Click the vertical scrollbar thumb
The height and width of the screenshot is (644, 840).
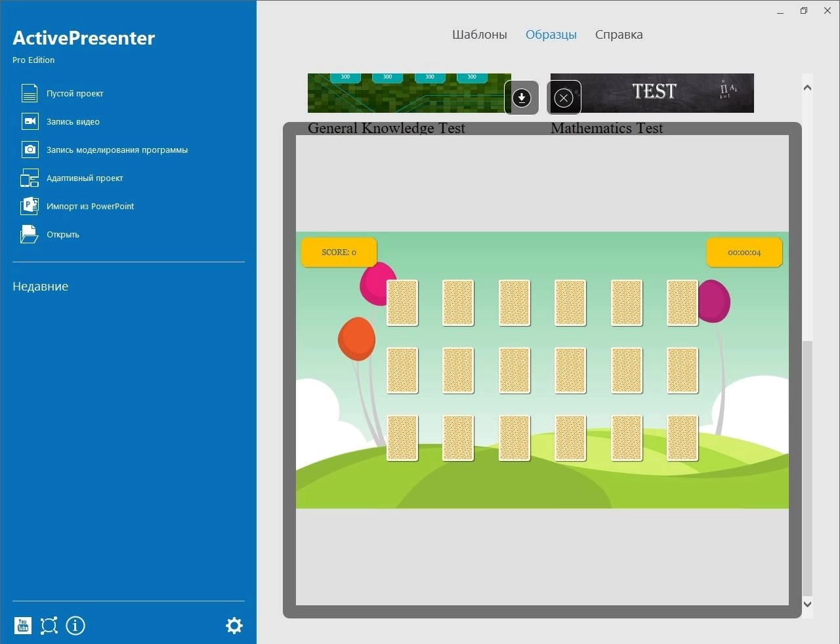pyautogui.click(x=808, y=468)
